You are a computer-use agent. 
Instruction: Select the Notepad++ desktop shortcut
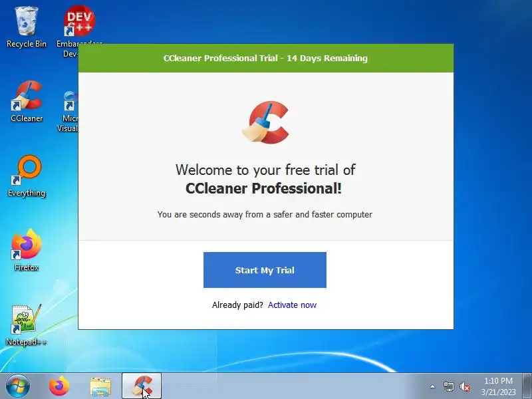pyautogui.click(x=27, y=325)
